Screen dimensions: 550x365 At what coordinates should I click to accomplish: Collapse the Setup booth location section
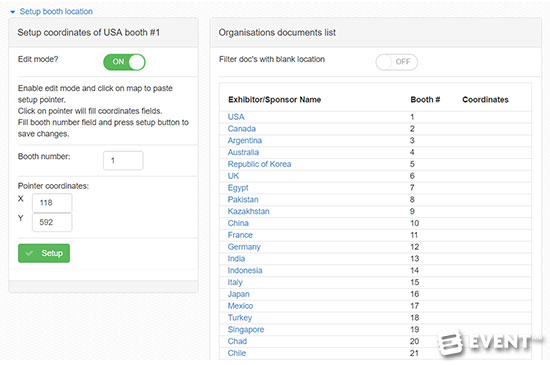(13, 12)
